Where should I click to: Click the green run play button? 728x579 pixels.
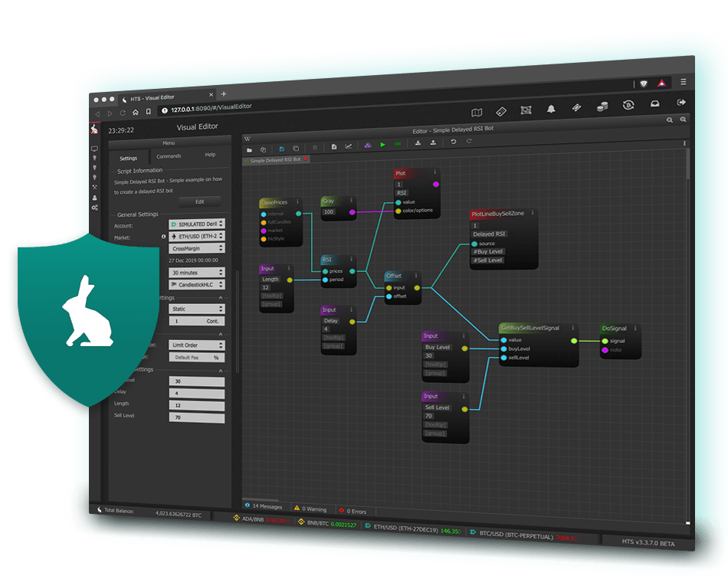pos(382,145)
